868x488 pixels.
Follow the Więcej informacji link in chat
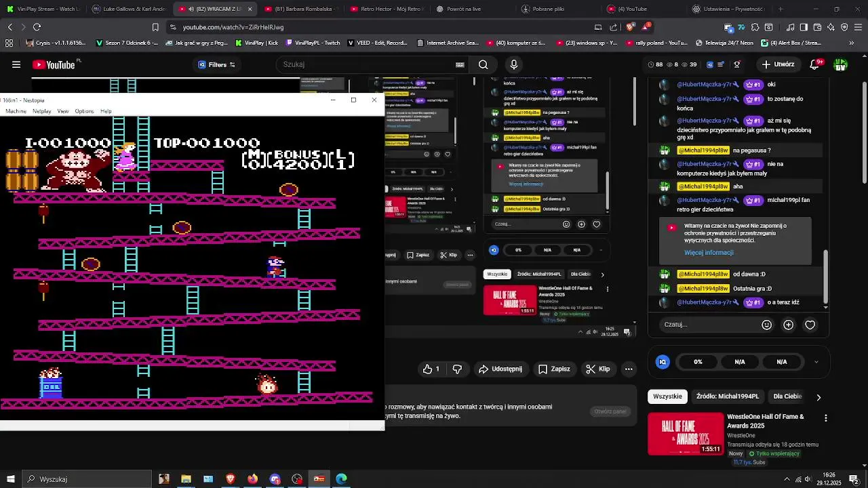tap(709, 253)
